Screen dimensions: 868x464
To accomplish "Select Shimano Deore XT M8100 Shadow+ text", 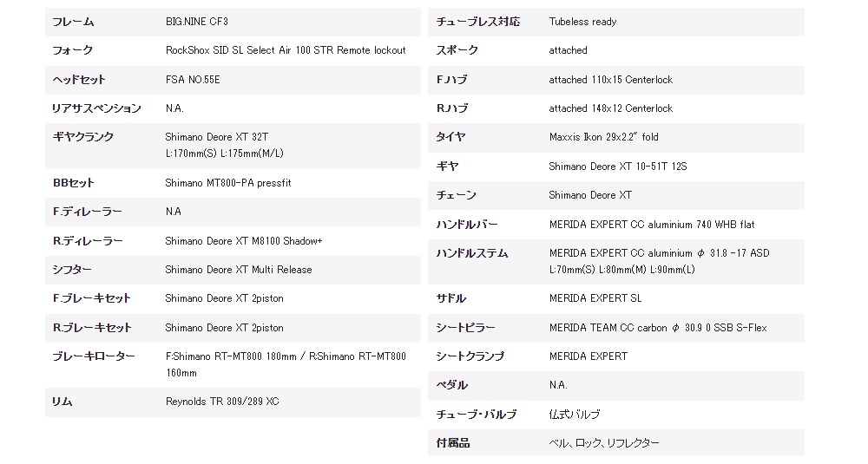I will pyautogui.click(x=244, y=241).
